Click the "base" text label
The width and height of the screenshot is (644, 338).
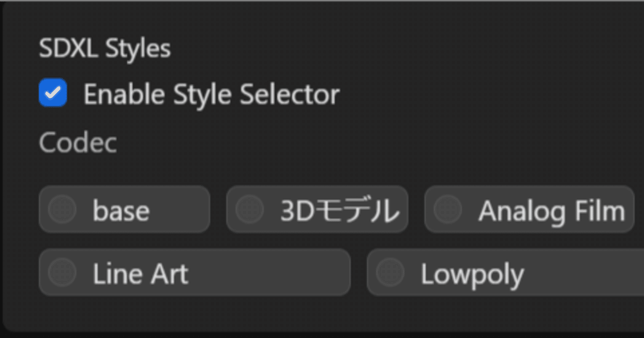pos(121,211)
